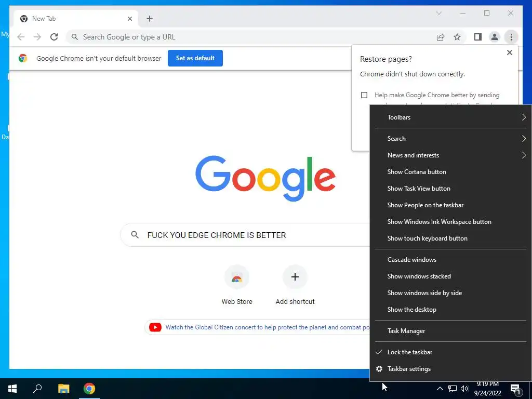Click the share page icon in address bar
This screenshot has width=532, height=399.
pos(441,37)
